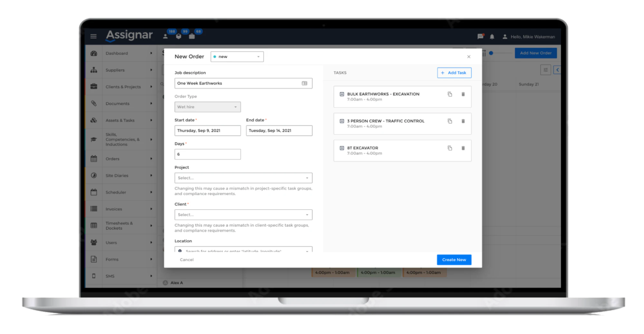This screenshot has height=334, width=644.
Task: Adjust the zoom slider near Add New Order
Action: click(x=490, y=53)
